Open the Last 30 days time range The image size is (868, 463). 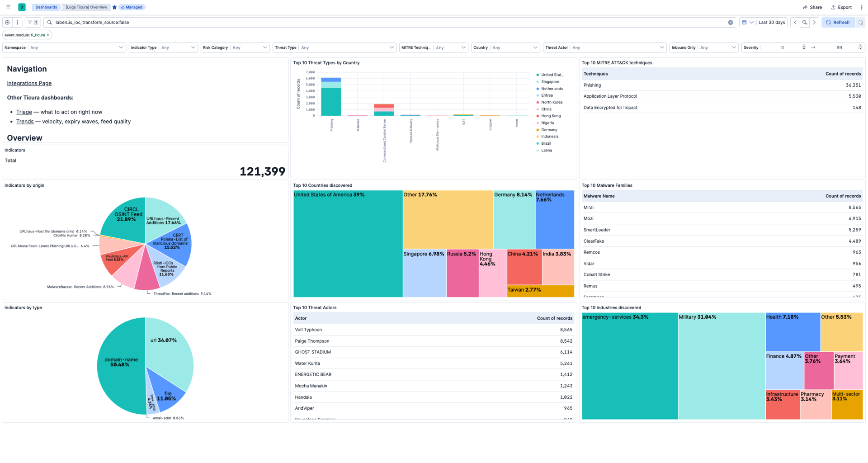pyautogui.click(x=772, y=22)
